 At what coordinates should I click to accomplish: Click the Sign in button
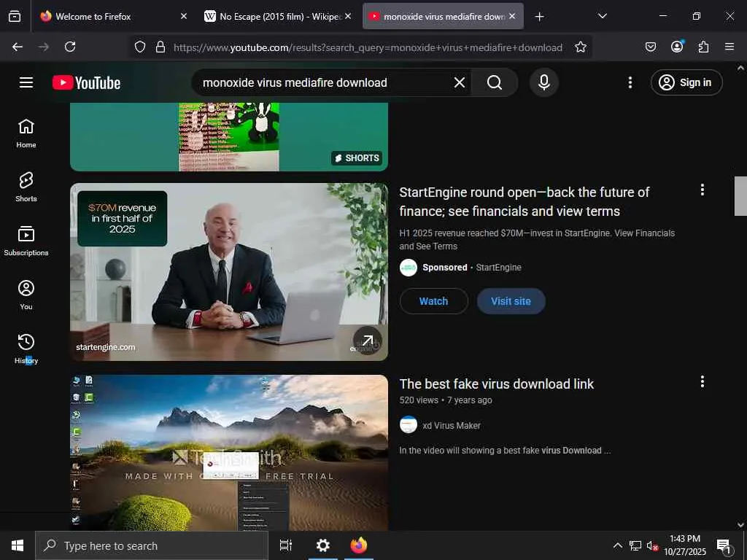[686, 82]
